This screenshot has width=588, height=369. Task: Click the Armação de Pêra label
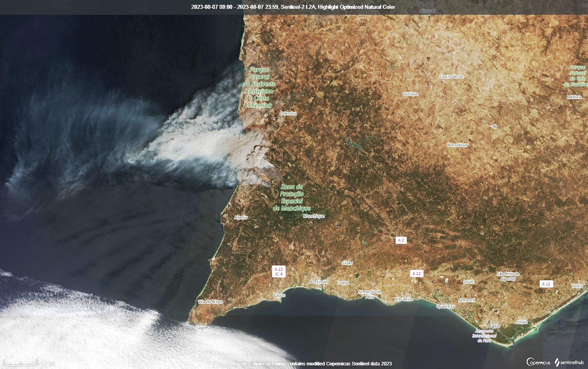(x=370, y=294)
